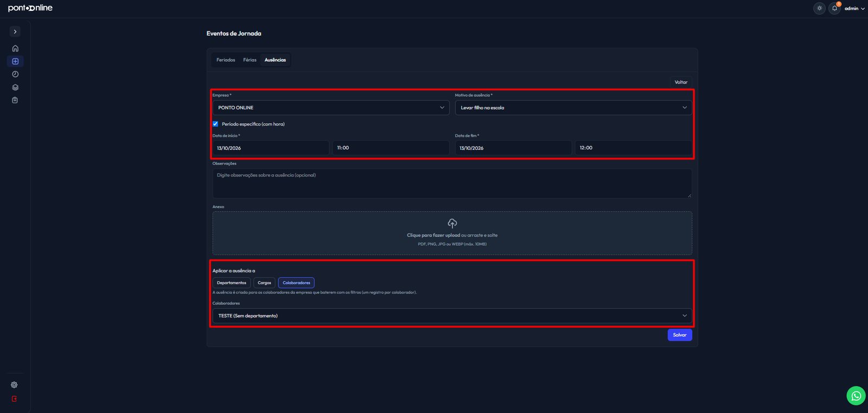Focus the Observações text area
This screenshot has width=868, height=413.
452,183
